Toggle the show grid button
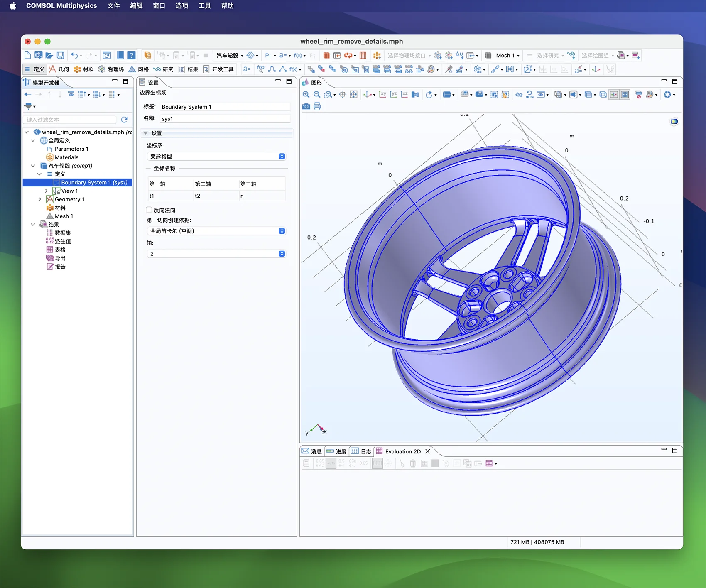Screen dimensions: 706x588 tap(625, 95)
